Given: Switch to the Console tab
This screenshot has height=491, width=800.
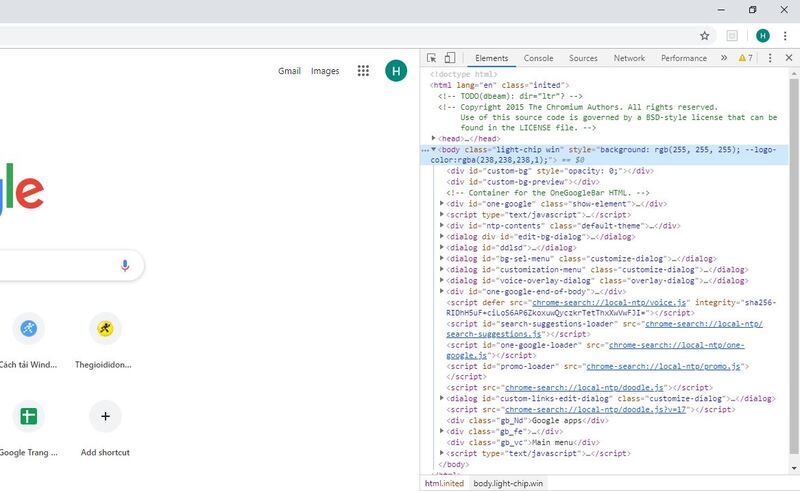Looking at the screenshot, I should coord(538,58).
